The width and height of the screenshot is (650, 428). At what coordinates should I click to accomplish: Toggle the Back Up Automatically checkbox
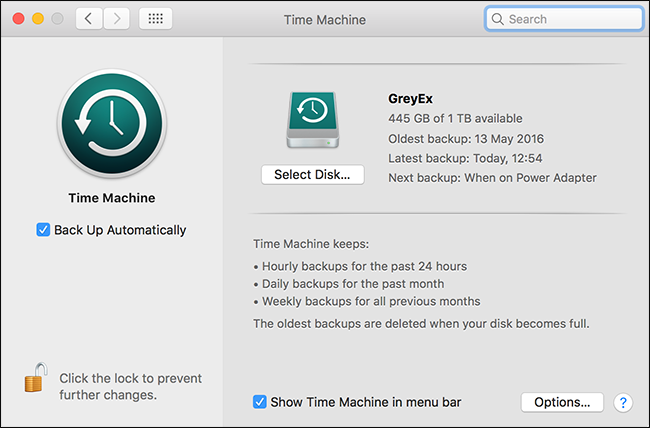[x=43, y=230]
